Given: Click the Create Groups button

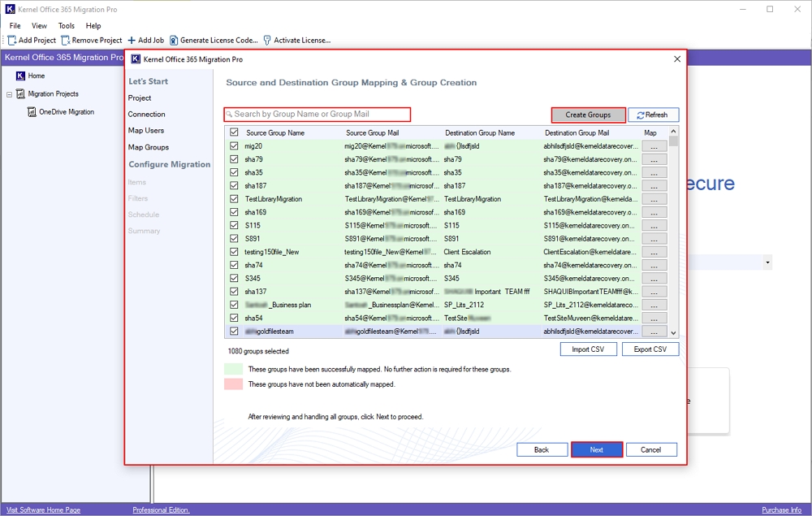Looking at the screenshot, I should 588,115.
